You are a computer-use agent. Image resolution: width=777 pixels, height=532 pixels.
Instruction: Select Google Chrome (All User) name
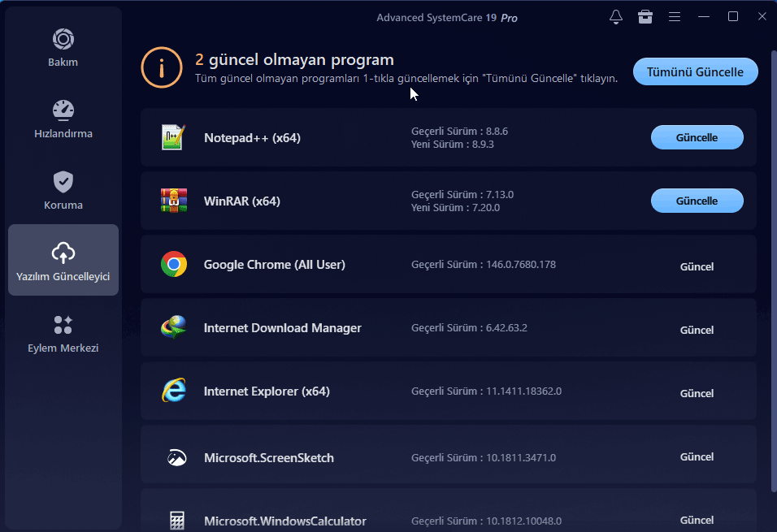point(275,265)
